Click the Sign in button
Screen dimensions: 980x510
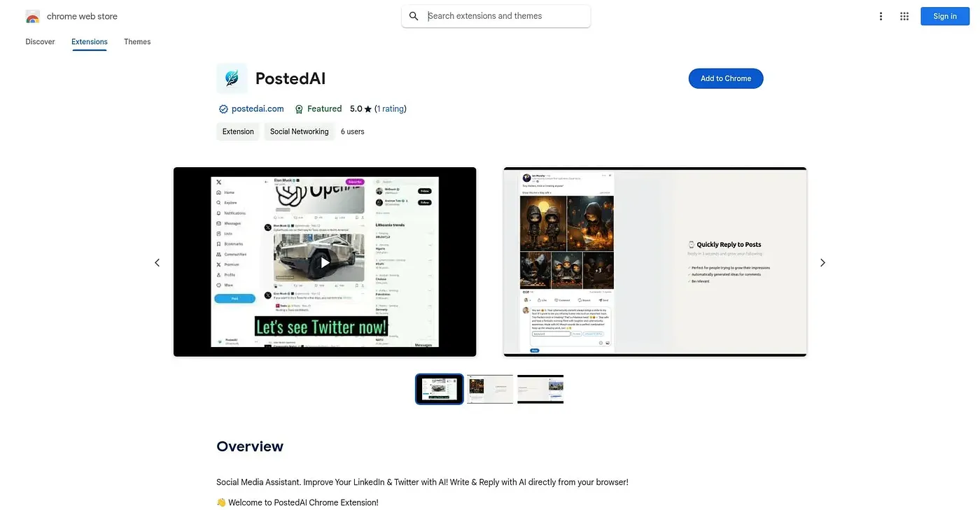(x=945, y=16)
